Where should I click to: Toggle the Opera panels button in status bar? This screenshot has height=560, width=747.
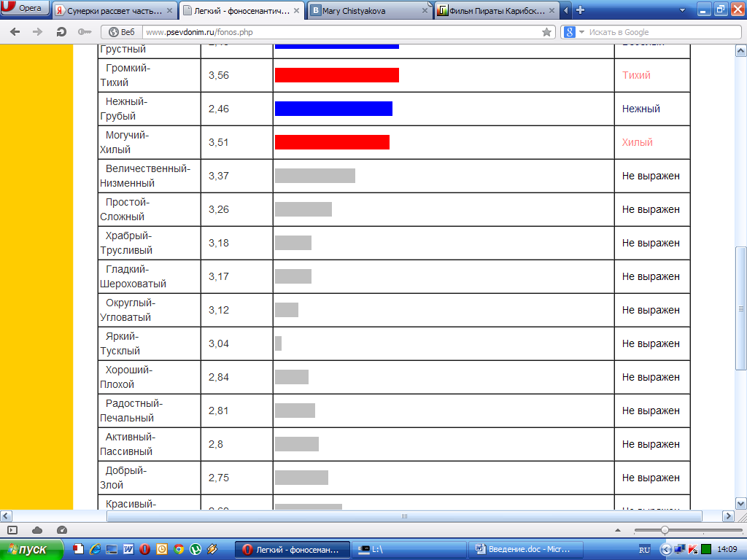click(13, 530)
